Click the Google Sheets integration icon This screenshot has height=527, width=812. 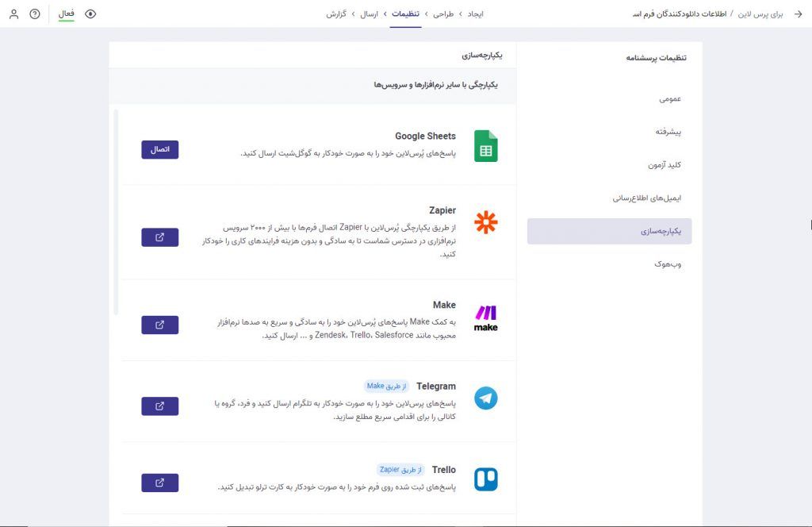coord(486,145)
